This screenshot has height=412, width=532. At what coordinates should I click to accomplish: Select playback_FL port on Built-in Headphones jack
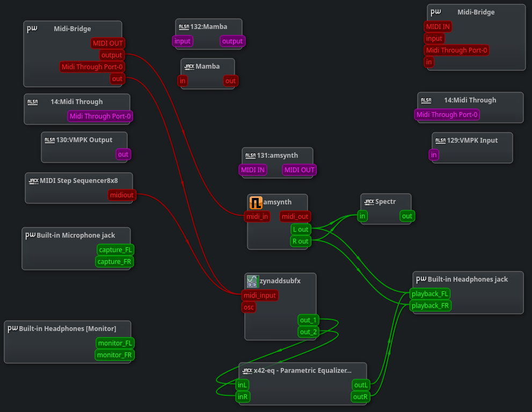point(430,293)
